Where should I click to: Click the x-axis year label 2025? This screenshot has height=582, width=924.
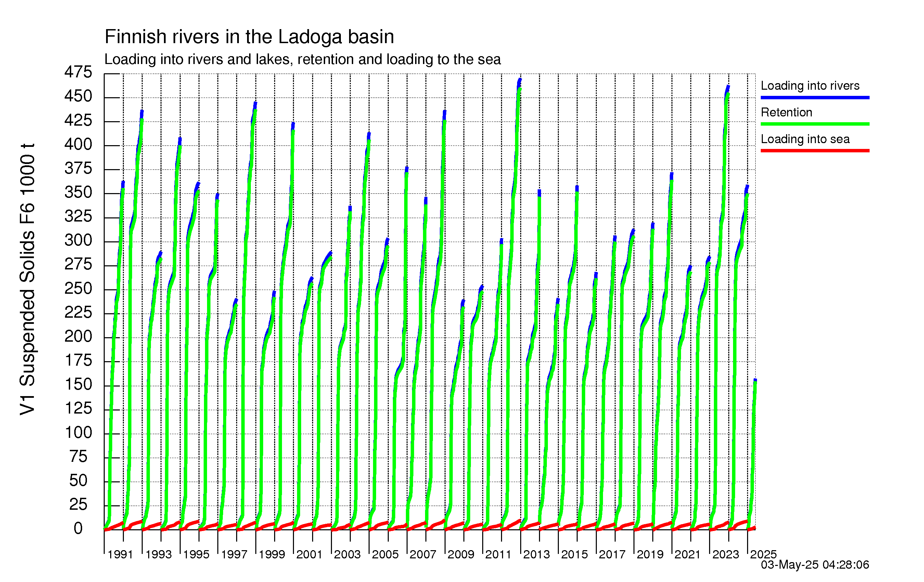tap(763, 554)
